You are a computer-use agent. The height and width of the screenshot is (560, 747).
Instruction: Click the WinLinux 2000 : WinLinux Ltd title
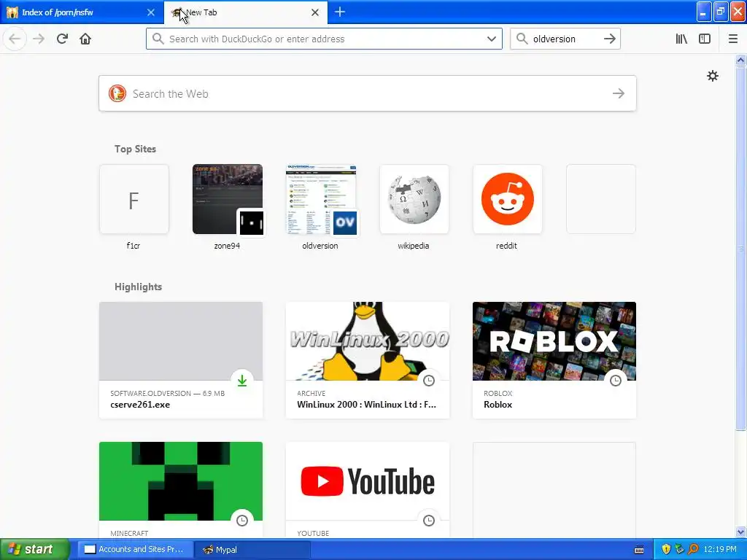tap(366, 405)
